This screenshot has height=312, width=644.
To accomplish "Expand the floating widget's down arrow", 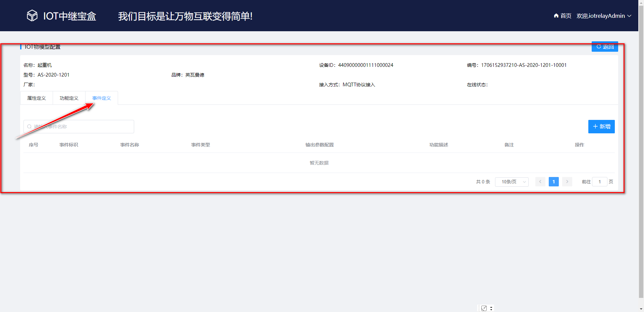I will tap(492, 309).
